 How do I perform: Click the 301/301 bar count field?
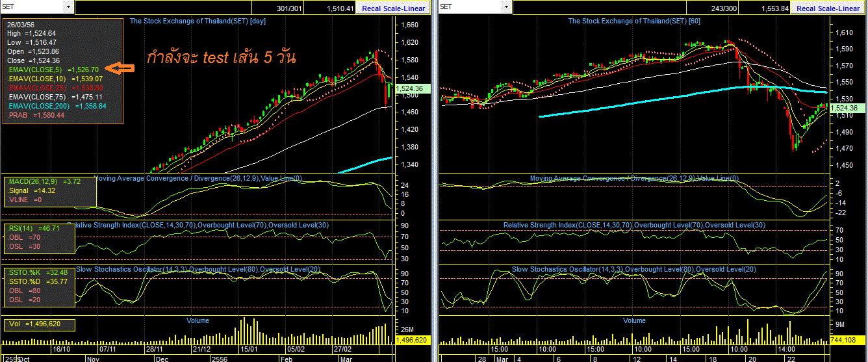click(x=278, y=8)
